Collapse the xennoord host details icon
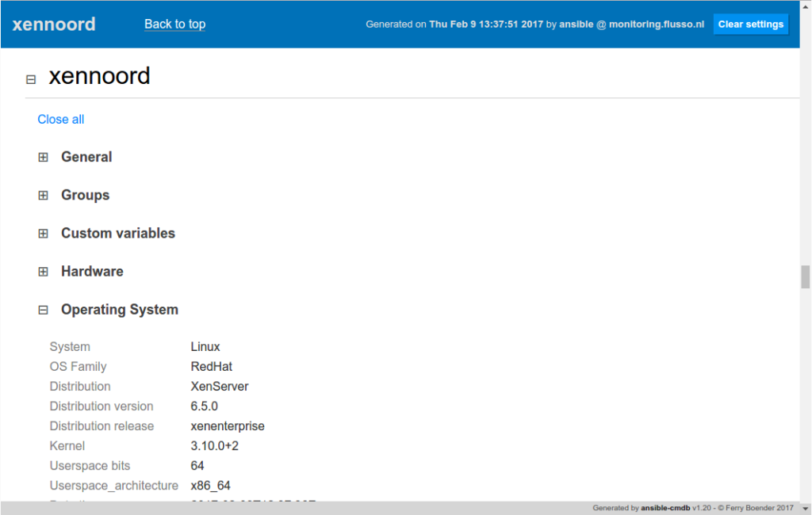812x515 pixels. tap(30, 79)
